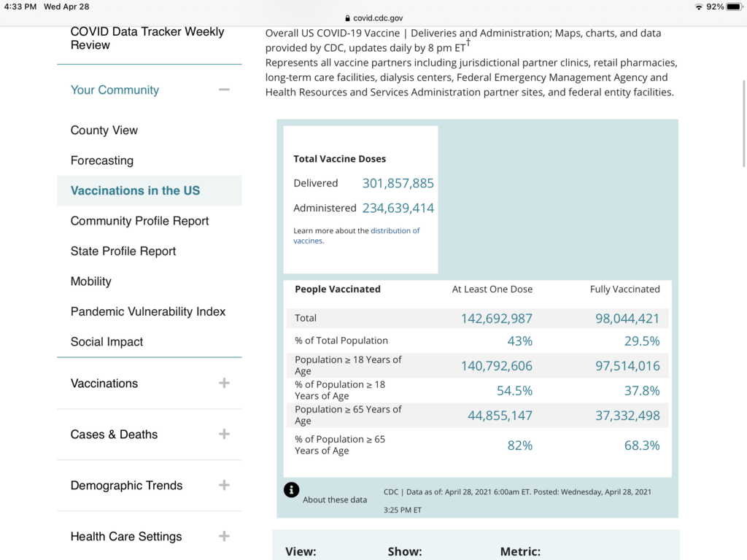Open the Social Impact page
The width and height of the screenshot is (747, 560).
coord(107,342)
